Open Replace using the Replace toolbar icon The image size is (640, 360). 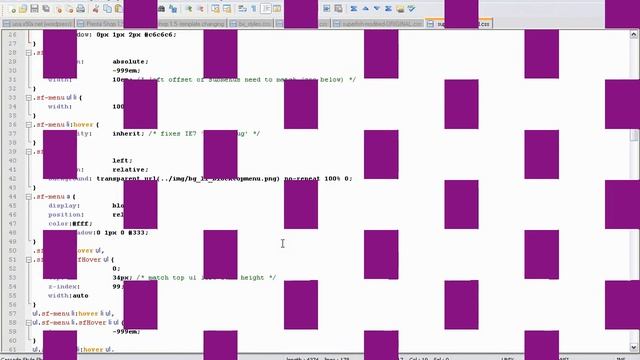coord(173,9)
